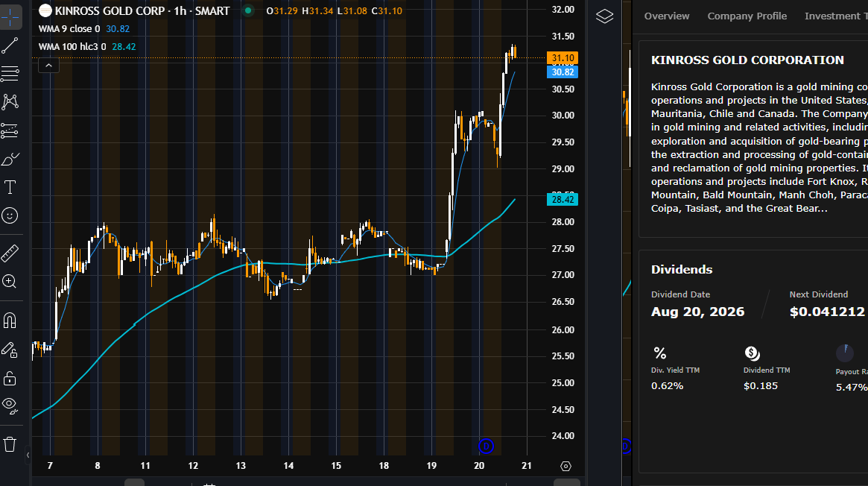
Task: Select the WMA 9 close indicator legend
Action: coord(69,29)
